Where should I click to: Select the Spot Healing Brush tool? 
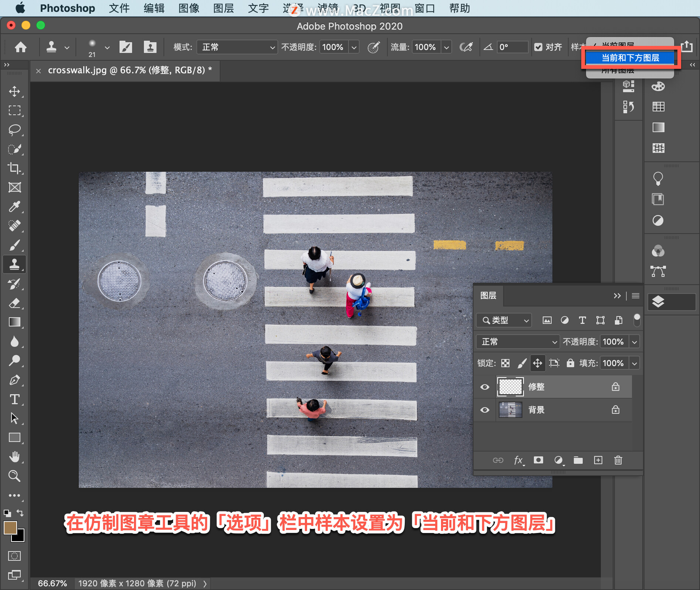tap(14, 226)
